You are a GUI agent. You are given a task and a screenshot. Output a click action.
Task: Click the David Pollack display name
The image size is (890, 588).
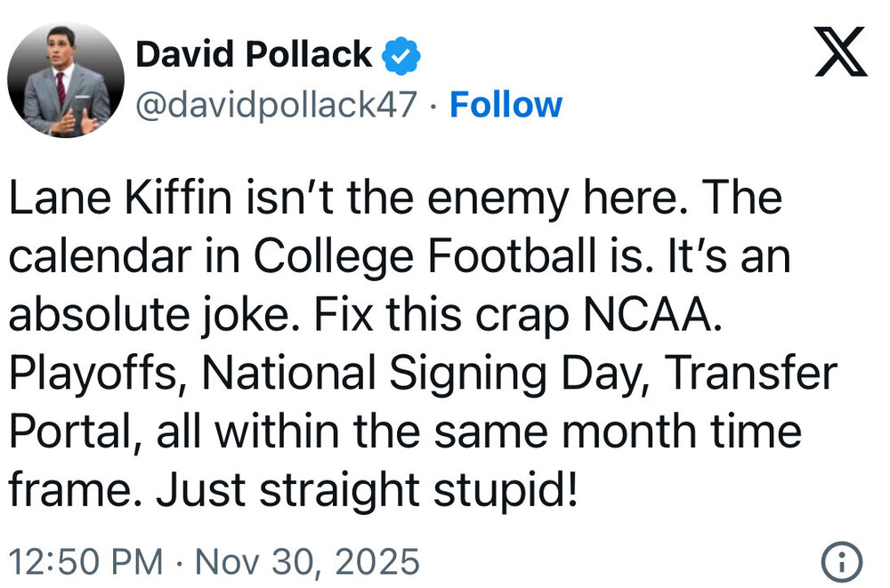[x=254, y=55]
